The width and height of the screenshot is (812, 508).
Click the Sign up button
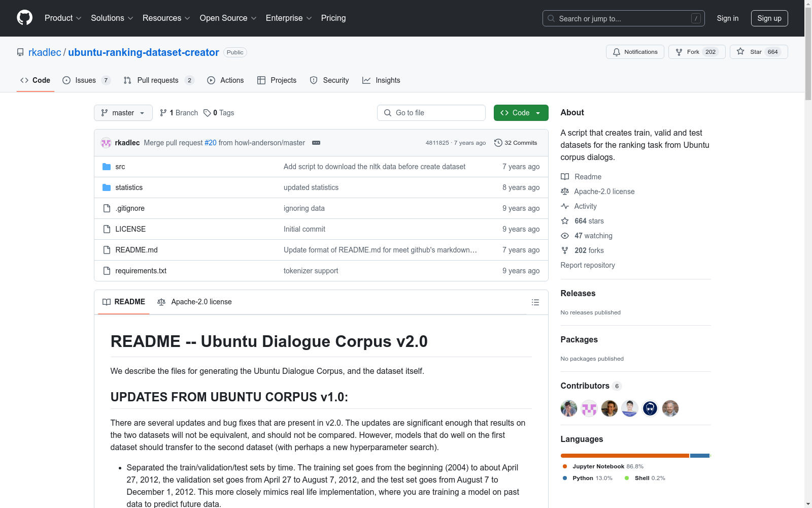tap(769, 18)
